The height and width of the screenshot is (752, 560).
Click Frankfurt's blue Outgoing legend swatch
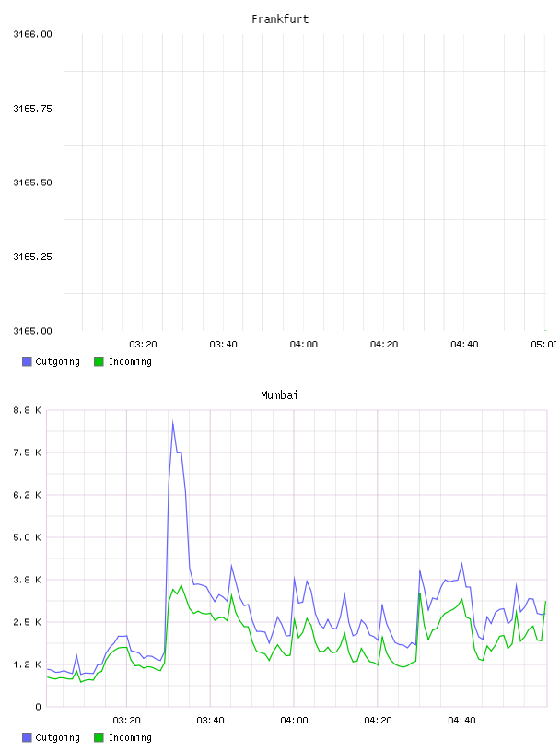[27, 361]
